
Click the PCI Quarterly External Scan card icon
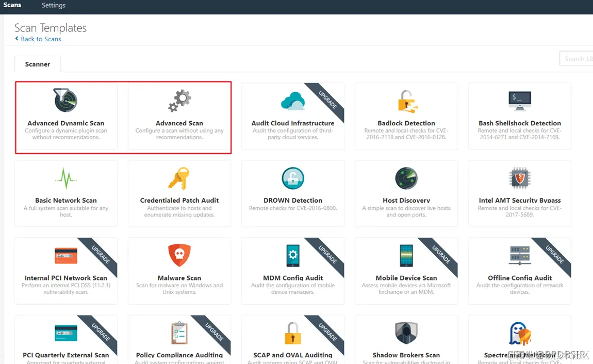pos(66,333)
